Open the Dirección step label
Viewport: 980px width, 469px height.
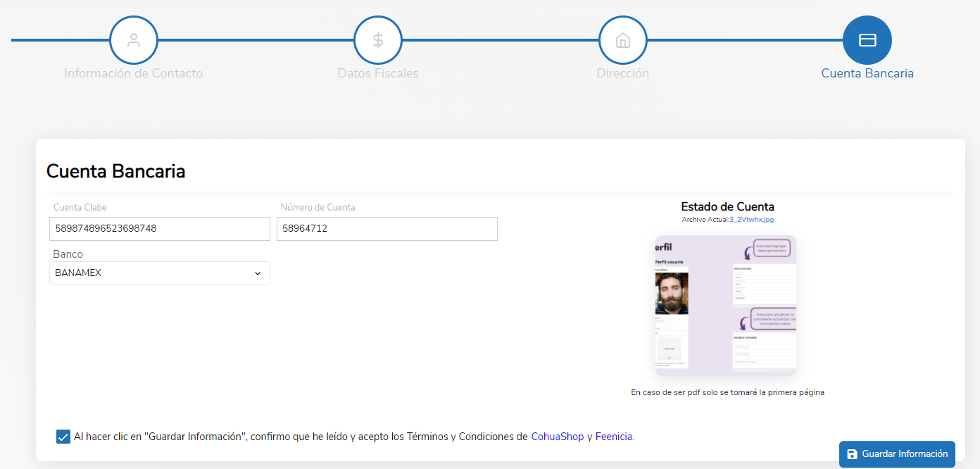point(623,73)
